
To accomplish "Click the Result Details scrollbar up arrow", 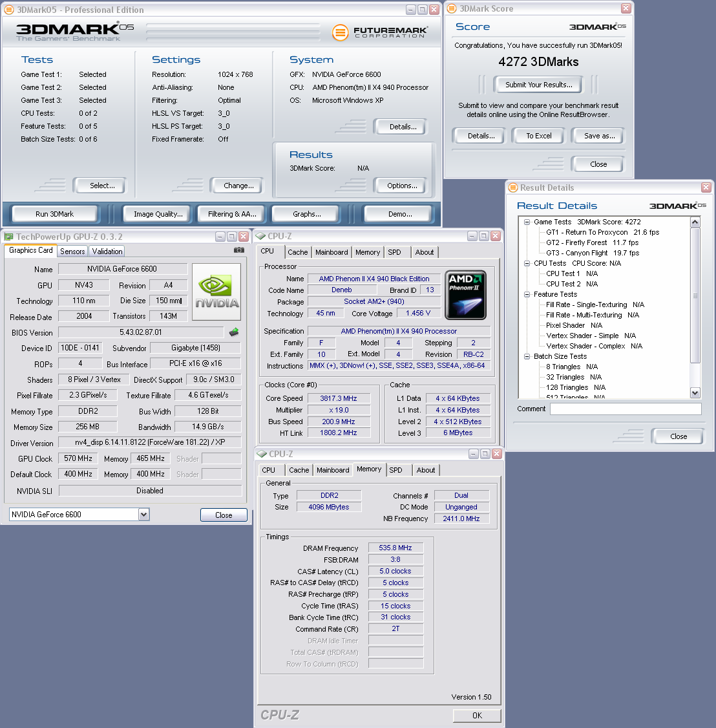I will click(x=695, y=222).
